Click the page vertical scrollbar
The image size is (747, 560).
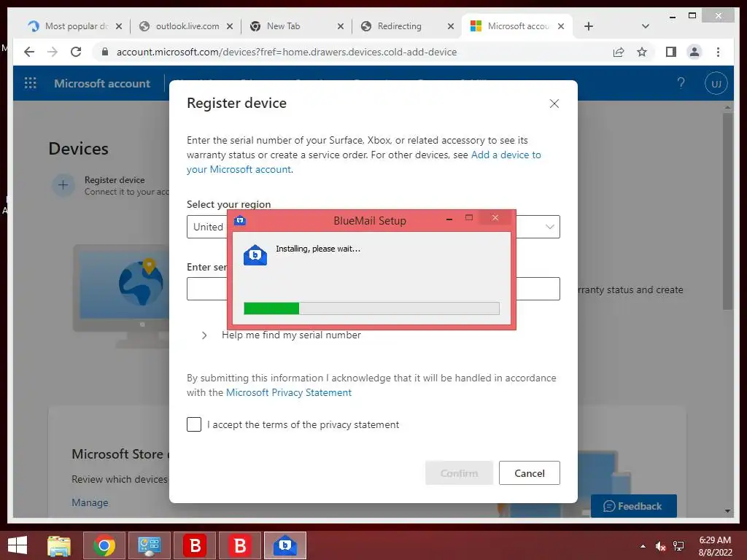[x=727, y=212]
